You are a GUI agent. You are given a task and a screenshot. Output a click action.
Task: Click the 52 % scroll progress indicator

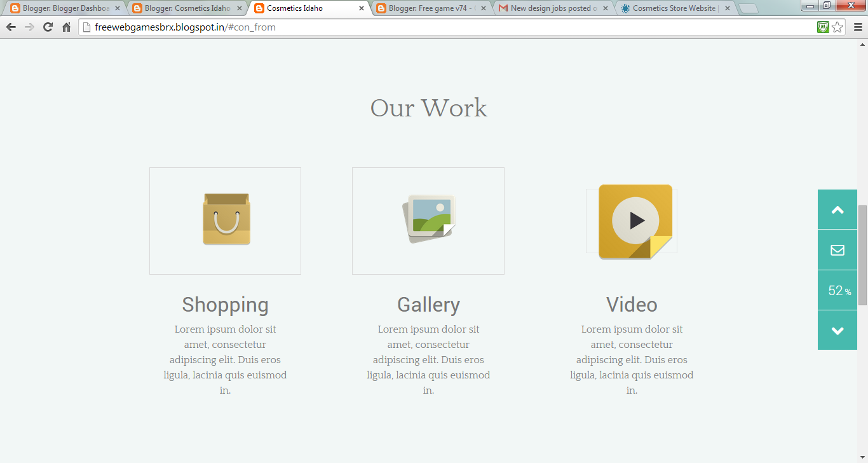[x=837, y=290]
